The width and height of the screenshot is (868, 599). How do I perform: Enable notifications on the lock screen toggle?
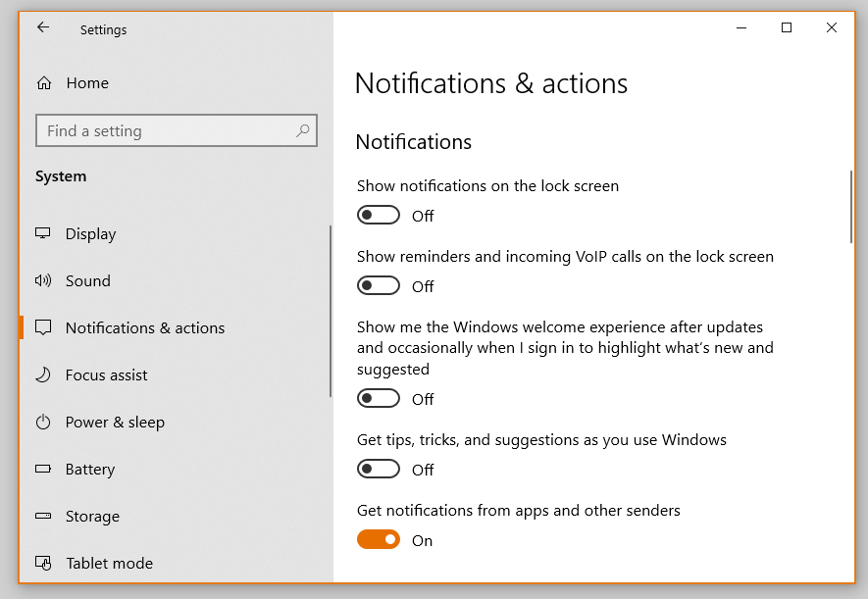pyautogui.click(x=379, y=215)
